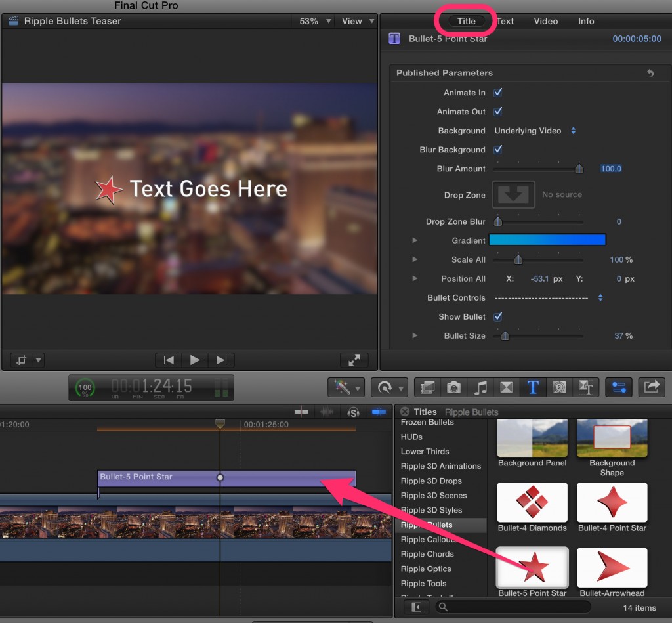The height and width of the screenshot is (623, 672).
Task: Select the Lower Thirds category
Action: (x=425, y=452)
